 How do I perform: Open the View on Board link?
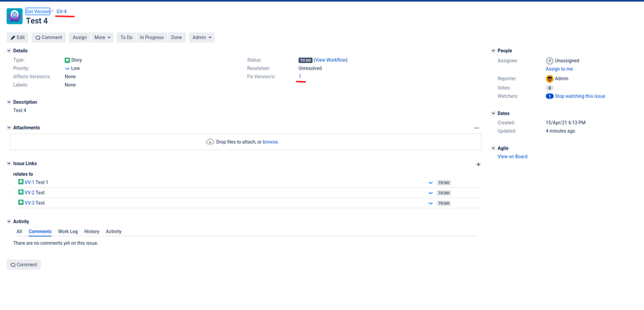point(512,157)
